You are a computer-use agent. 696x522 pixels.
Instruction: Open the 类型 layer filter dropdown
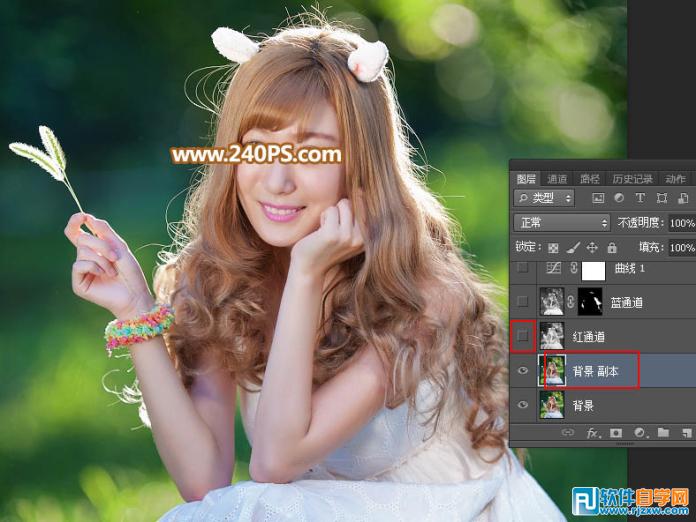coord(544,198)
